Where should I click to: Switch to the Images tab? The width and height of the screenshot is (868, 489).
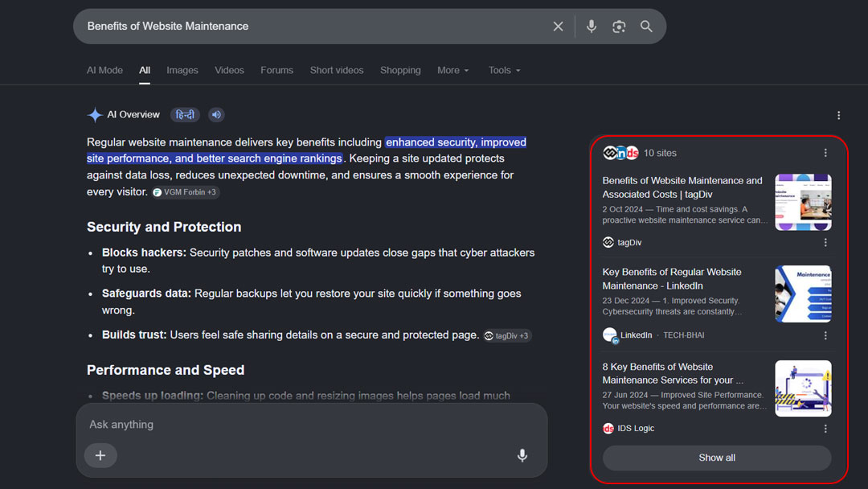pos(182,70)
